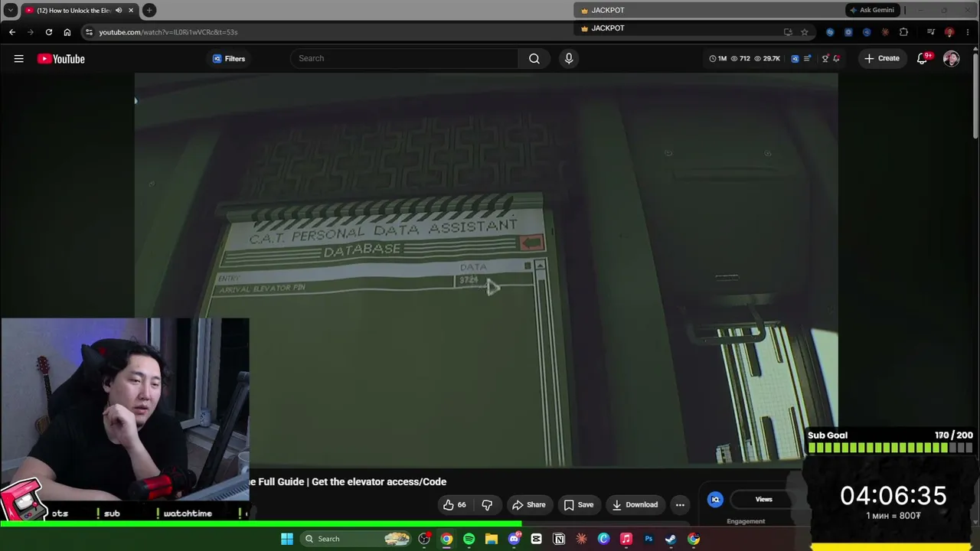The width and height of the screenshot is (980, 551).
Task: Open the orange starburst extension in toolbar
Action: click(885, 32)
